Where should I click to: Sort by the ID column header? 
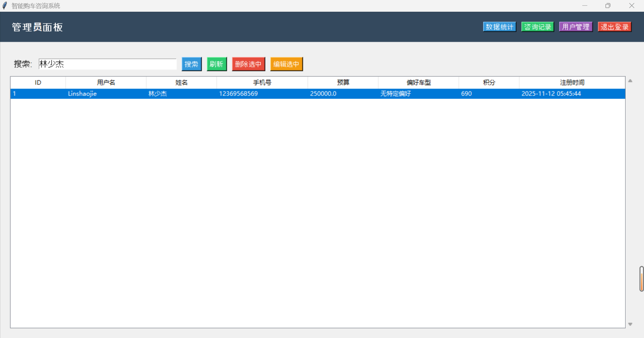[38, 82]
